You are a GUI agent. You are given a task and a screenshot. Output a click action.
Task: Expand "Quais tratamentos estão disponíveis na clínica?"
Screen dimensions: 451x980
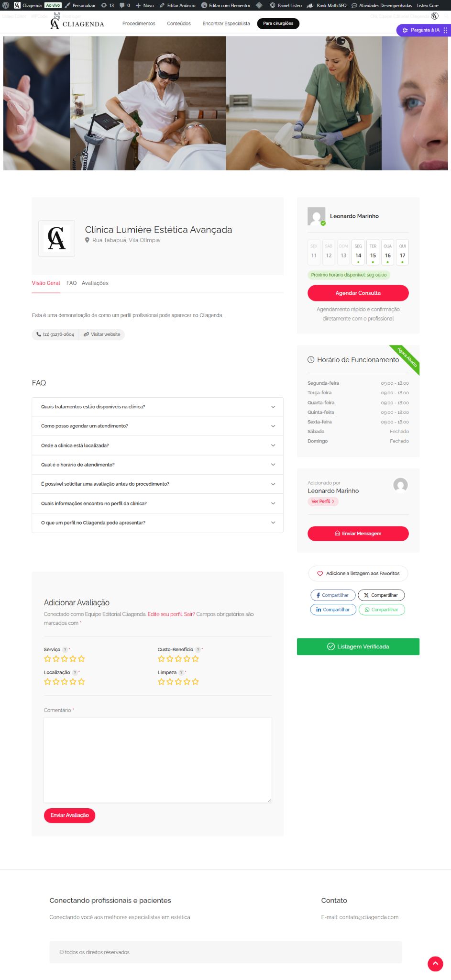coord(158,407)
